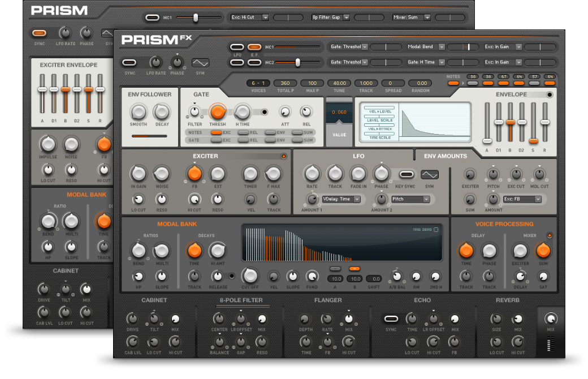
Task: Select the orange Modal Bank B partial button
Action: pyautogui.click(x=354, y=269)
